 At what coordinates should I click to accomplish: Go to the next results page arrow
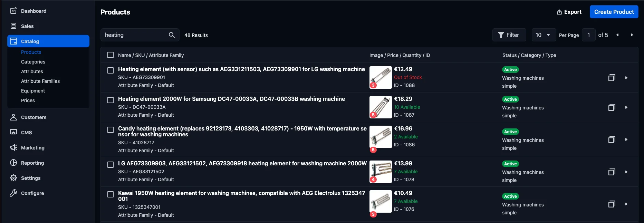pos(632,35)
